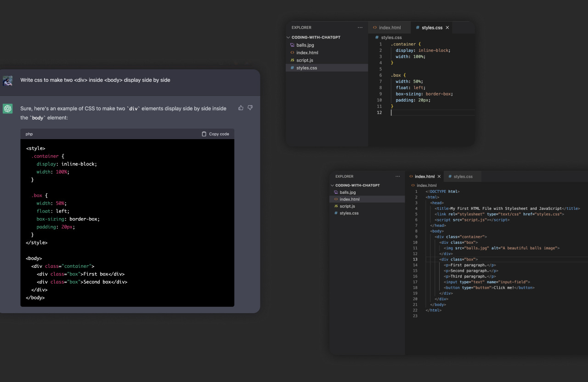Close the index.html tab in bottom window
Viewport: 588px width, 382px height.
click(x=439, y=176)
